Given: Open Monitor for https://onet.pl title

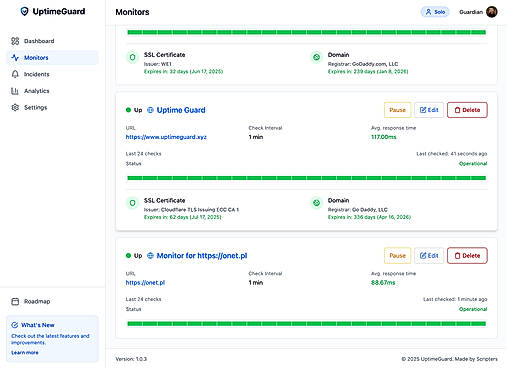Looking at the screenshot, I should [x=202, y=256].
